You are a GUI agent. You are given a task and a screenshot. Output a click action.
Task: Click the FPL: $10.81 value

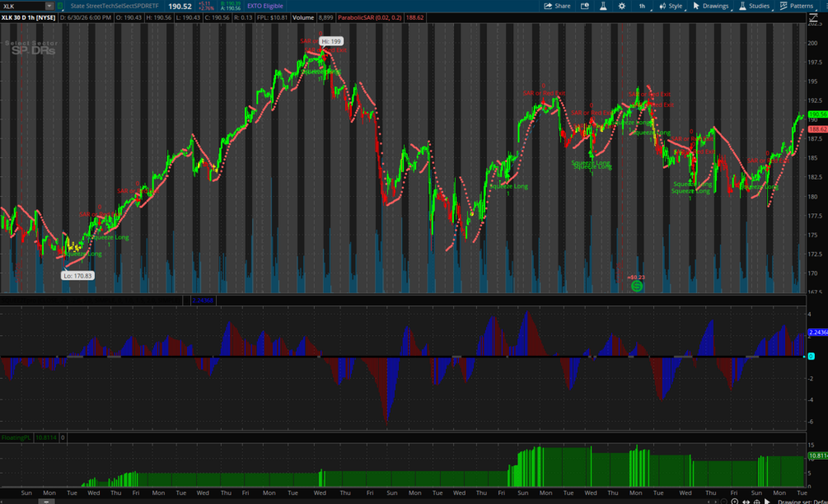[x=273, y=17]
